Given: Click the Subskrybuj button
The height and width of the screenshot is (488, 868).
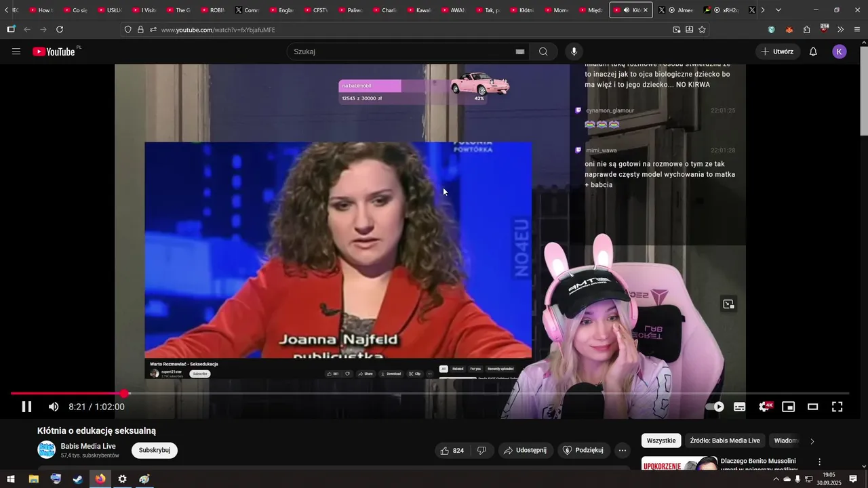Looking at the screenshot, I should click(x=155, y=450).
